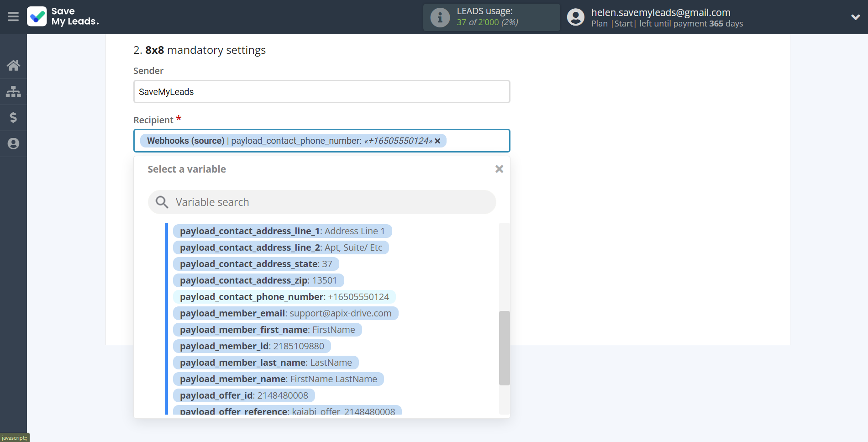Select payload_contact_address_line_2 variable
Viewport: 868px width, 442px height.
click(281, 247)
